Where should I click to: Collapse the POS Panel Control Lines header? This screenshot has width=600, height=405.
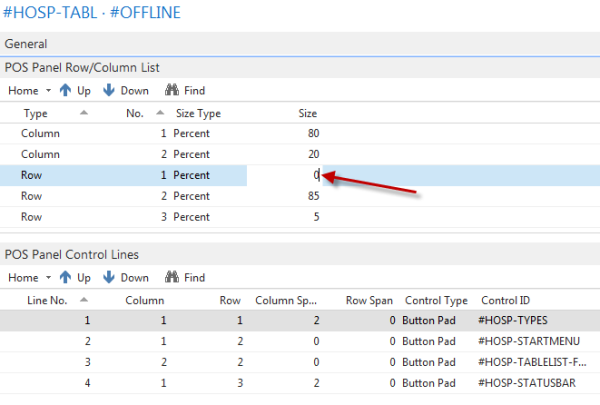point(72,254)
